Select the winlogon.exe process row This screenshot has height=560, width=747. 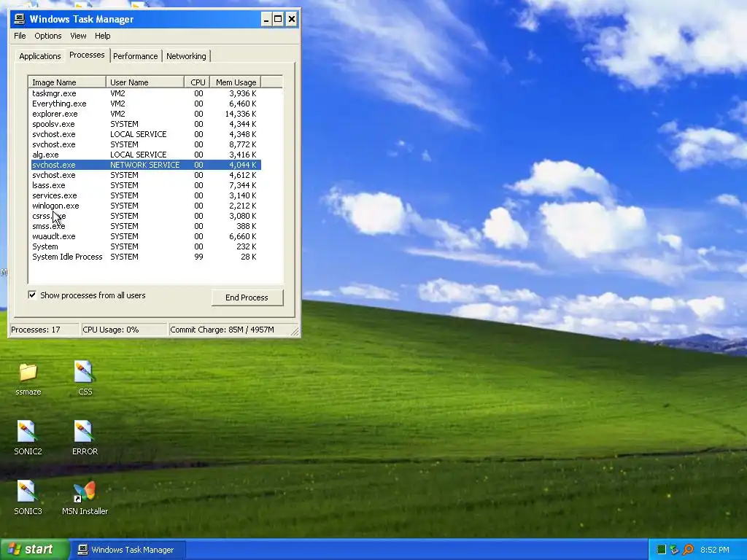tap(146, 206)
